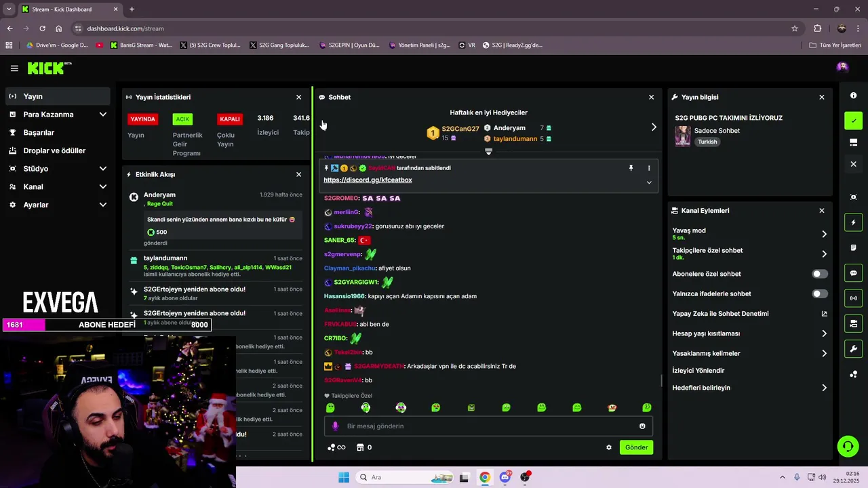This screenshot has height=488, width=868.
Task: Click the info icon in right sidebar
Action: click(853, 96)
